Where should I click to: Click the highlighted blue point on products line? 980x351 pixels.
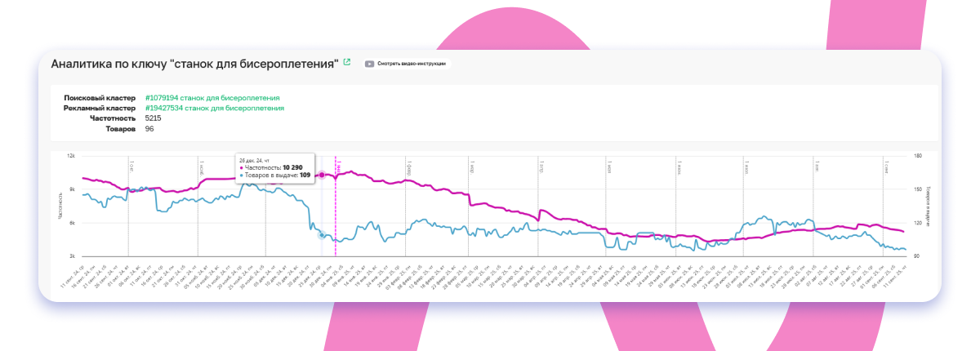(x=322, y=235)
